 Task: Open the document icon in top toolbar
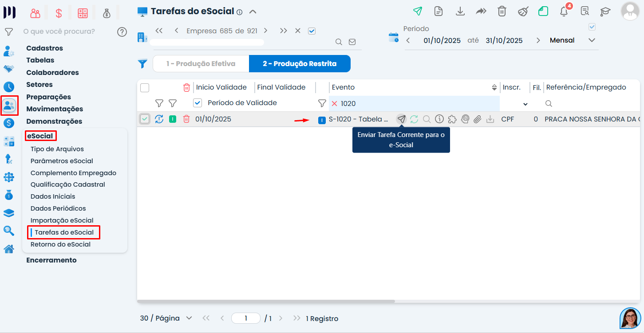439,12
